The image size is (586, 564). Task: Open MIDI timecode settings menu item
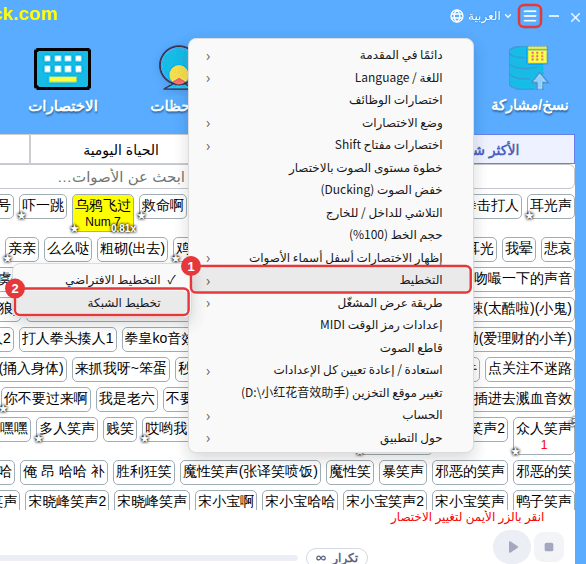tap(331, 325)
